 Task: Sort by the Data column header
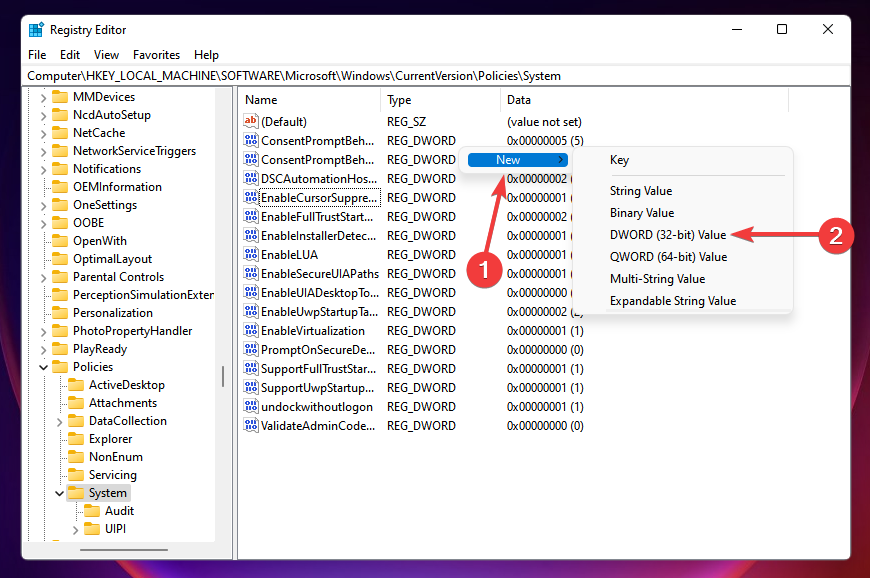(x=644, y=100)
